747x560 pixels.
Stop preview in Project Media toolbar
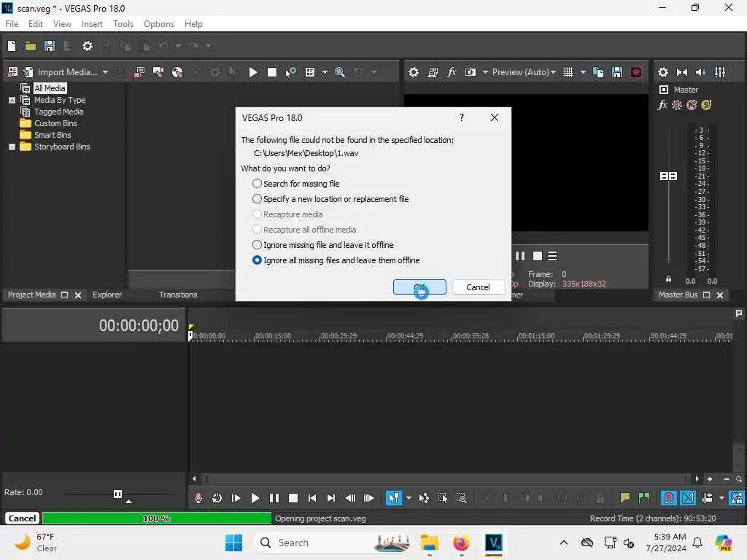(272, 72)
